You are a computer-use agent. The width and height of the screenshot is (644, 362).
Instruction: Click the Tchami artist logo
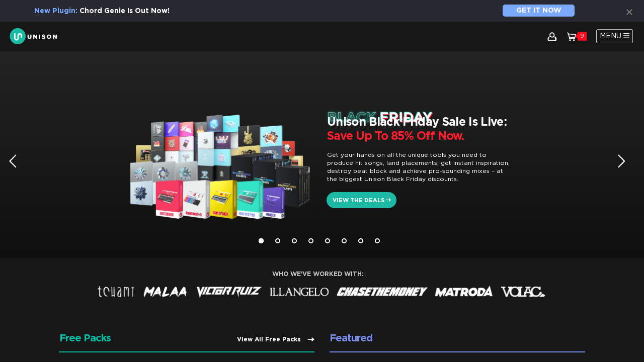(x=116, y=292)
